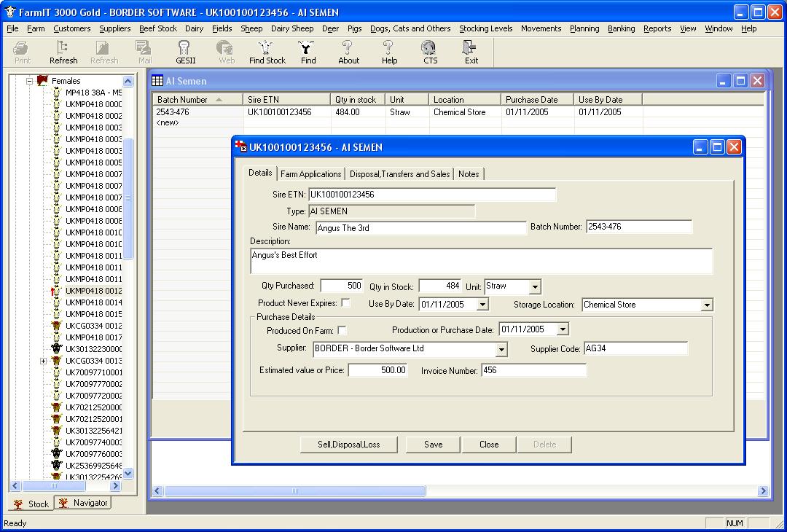787x532 pixels.
Task: Select the Navigator tab at bottom
Action: pos(83,503)
